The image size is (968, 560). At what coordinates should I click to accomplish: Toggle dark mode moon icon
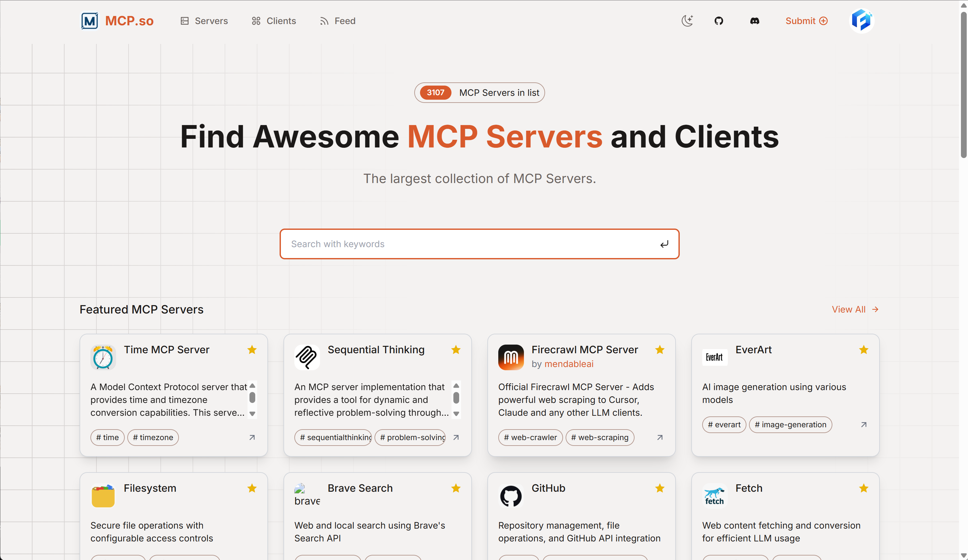coord(687,21)
